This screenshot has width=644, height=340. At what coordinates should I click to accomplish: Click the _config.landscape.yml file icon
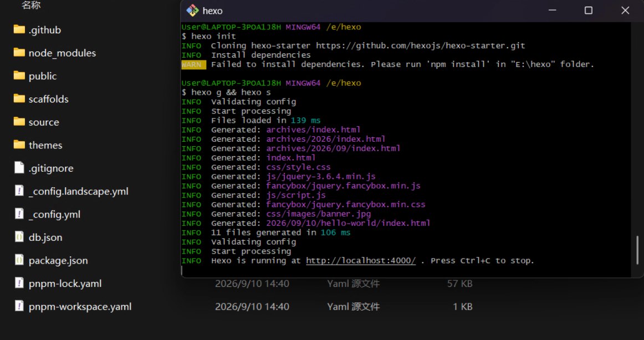pyautogui.click(x=19, y=190)
